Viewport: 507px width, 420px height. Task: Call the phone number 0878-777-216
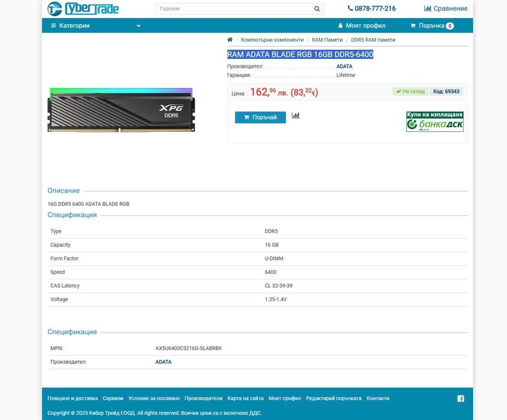coord(371,8)
